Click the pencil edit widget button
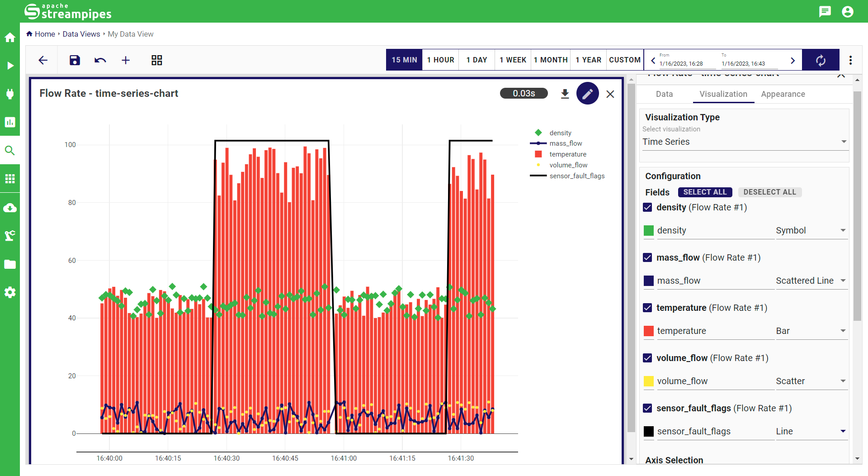This screenshot has width=868, height=476. pos(587,94)
